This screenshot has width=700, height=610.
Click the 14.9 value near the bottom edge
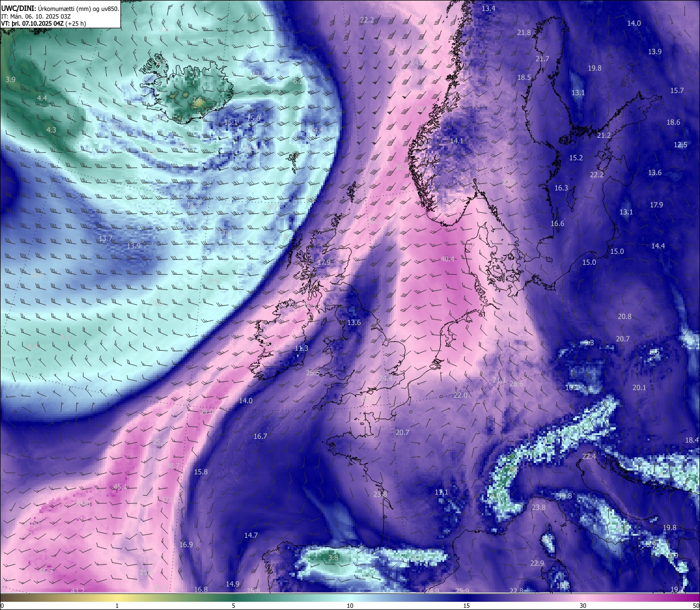click(x=232, y=584)
